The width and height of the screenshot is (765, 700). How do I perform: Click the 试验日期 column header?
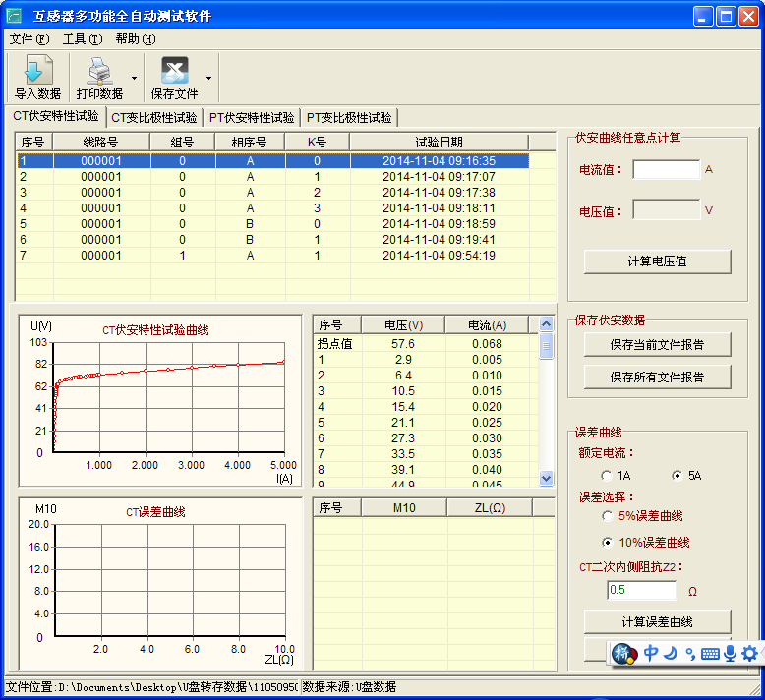pyautogui.click(x=440, y=142)
